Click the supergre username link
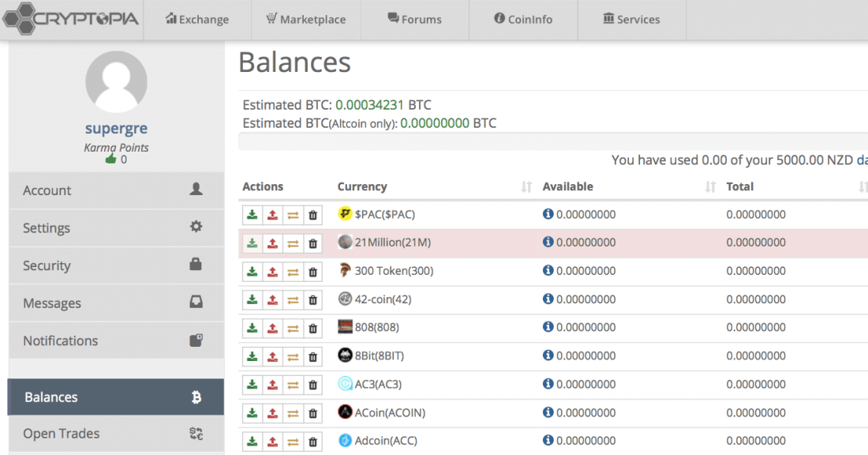The image size is (868, 455). pyautogui.click(x=116, y=128)
